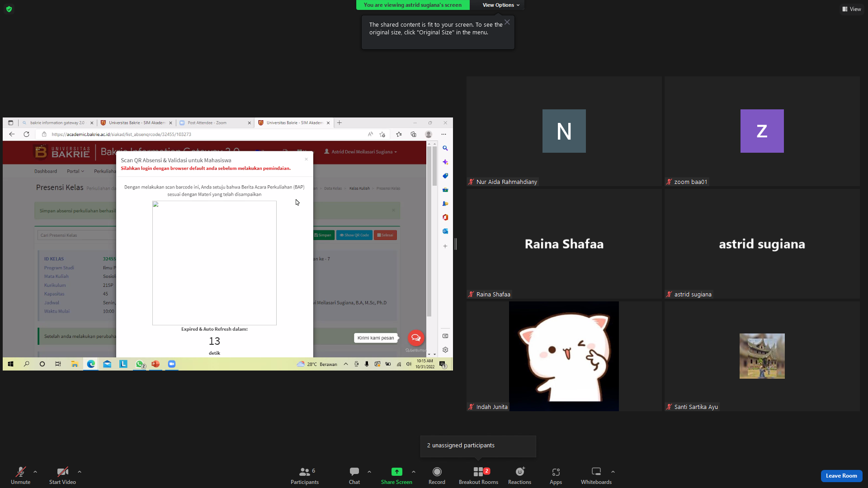Click the green Share Screen icon
Screen dimensions: 868x488
point(396,472)
